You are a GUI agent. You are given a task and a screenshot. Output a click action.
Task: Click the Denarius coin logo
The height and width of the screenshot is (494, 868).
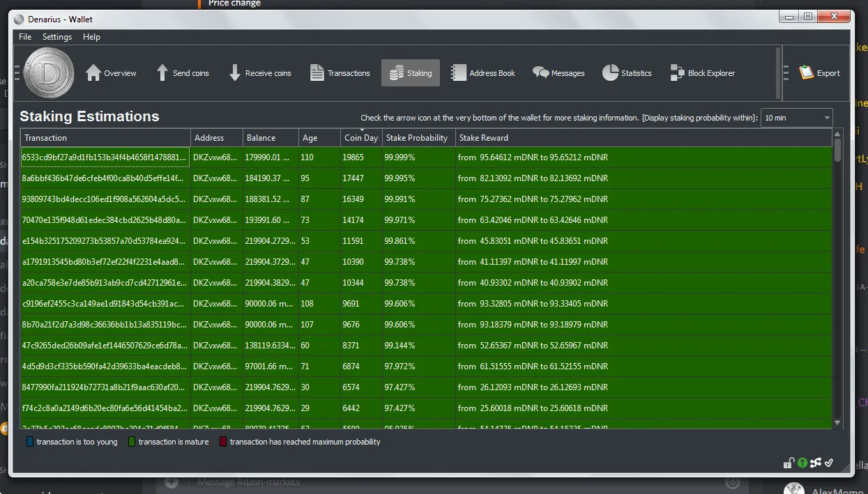49,74
